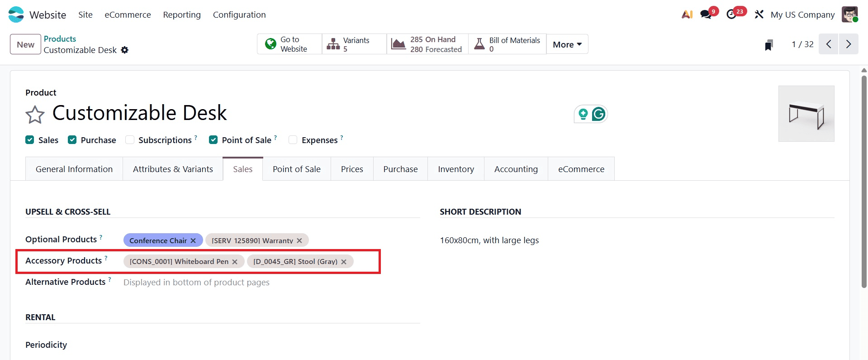Show the Accessory Products help tooltip

(106, 258)
